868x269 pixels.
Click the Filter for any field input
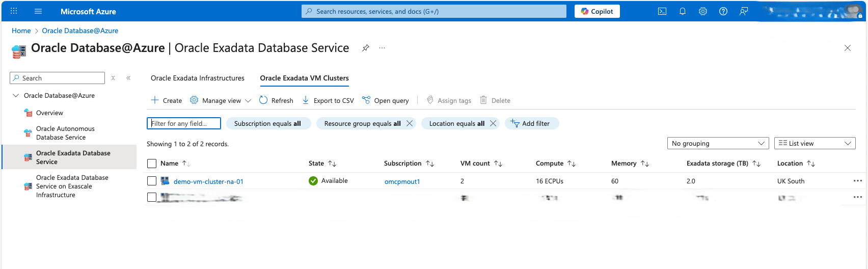[x=184, y=123]
